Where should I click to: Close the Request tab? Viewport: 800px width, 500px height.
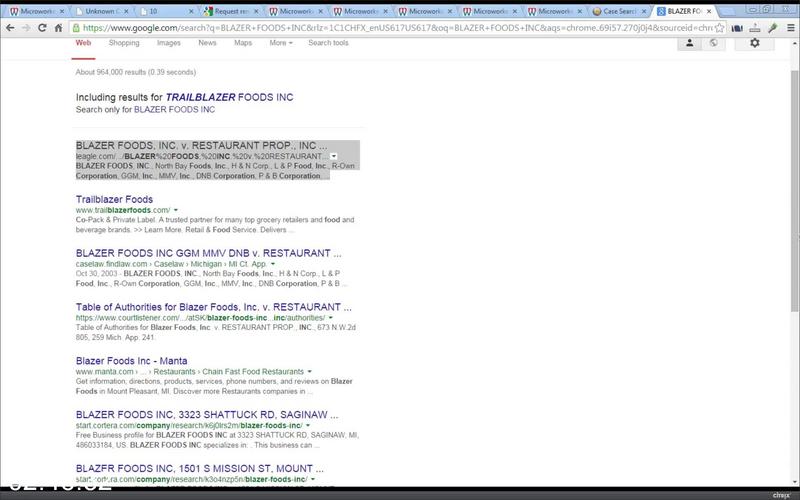(256, 11)
